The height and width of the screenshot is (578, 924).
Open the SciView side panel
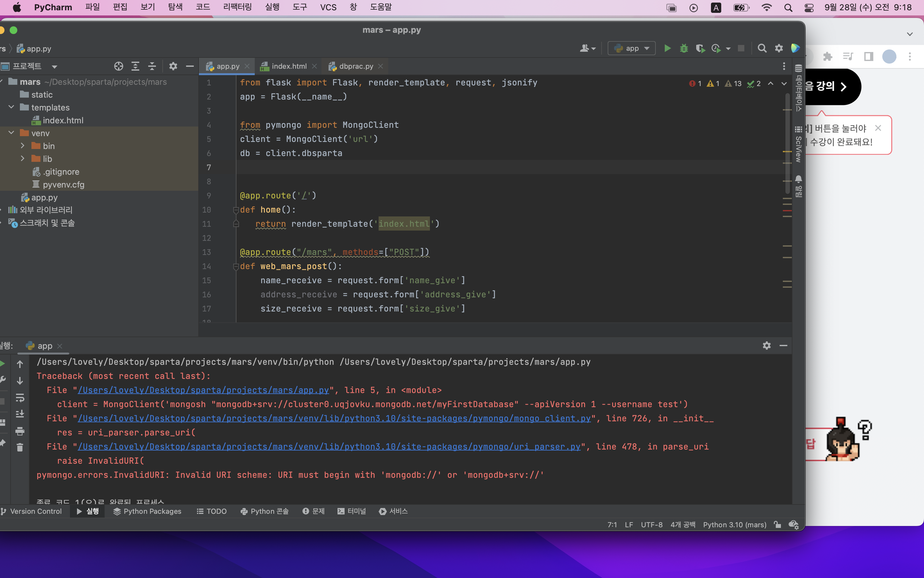pos(798,144)
